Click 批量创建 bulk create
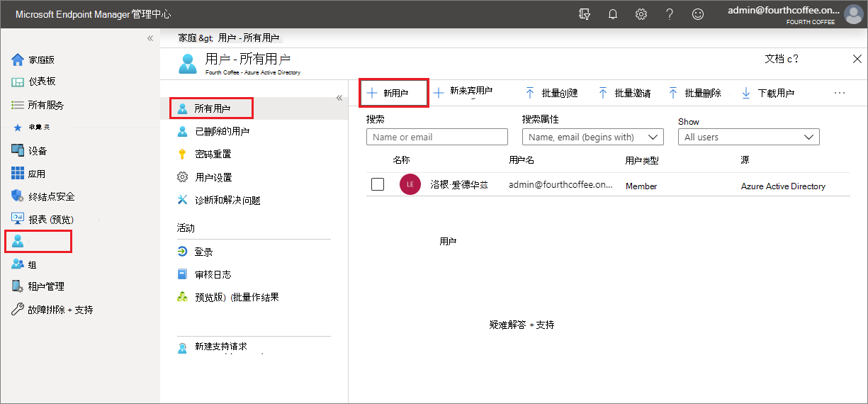 click(x=551, y=93)
